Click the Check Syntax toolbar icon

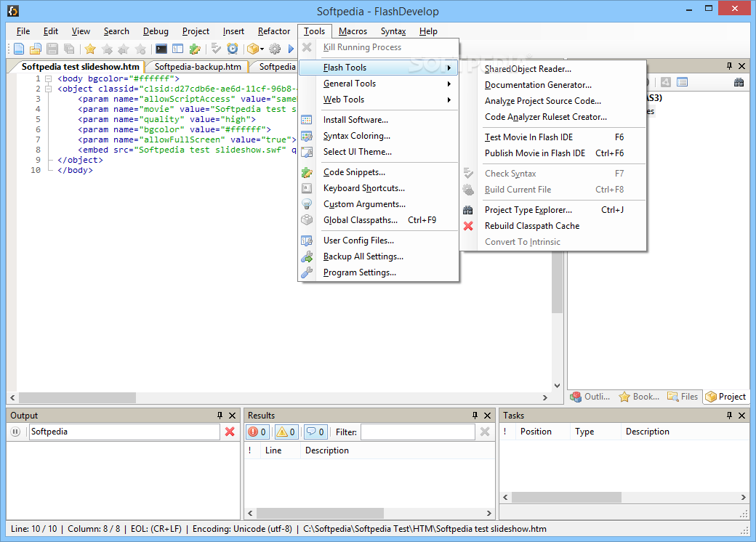pos(216,49)
